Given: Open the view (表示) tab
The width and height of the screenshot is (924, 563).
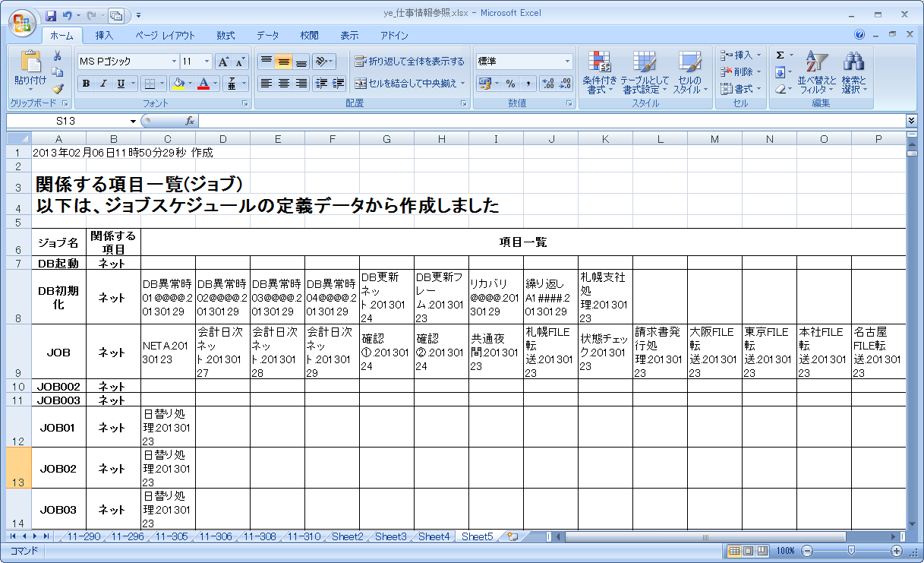Looking at the screenshot, I should [349, 36].
